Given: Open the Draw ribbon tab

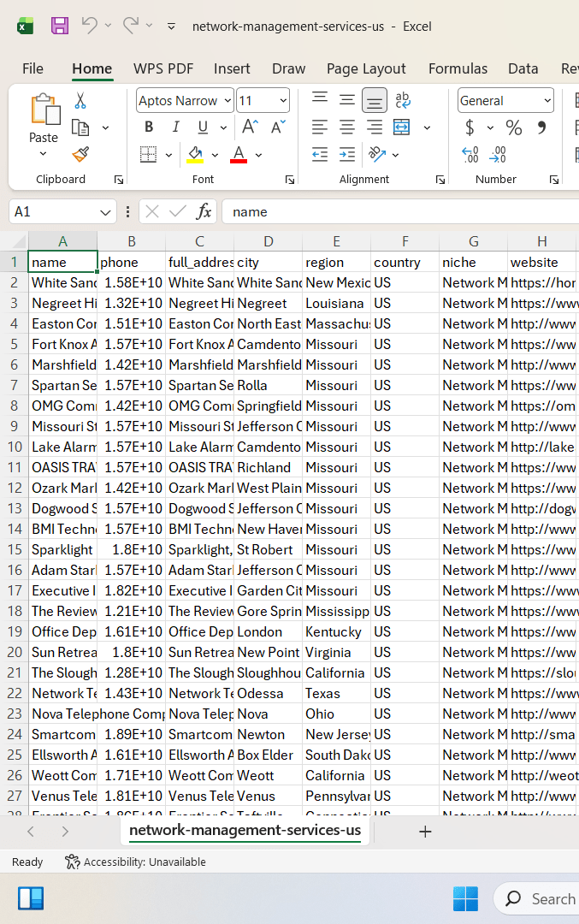Looking at the screenshot, I should pyautogui.click(x=288, y=68).
